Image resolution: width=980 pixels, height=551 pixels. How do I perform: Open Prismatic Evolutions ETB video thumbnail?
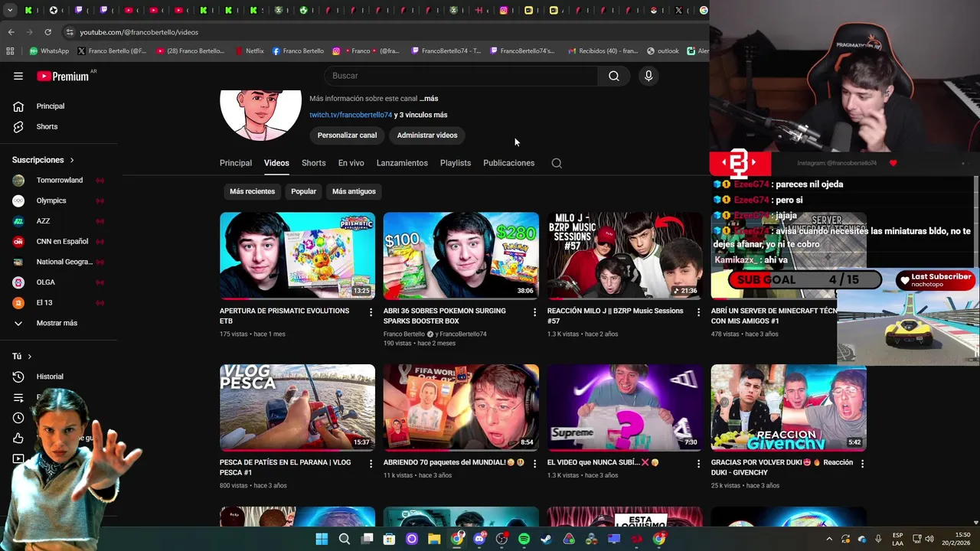pyautogui.click(x=297, y=256)
